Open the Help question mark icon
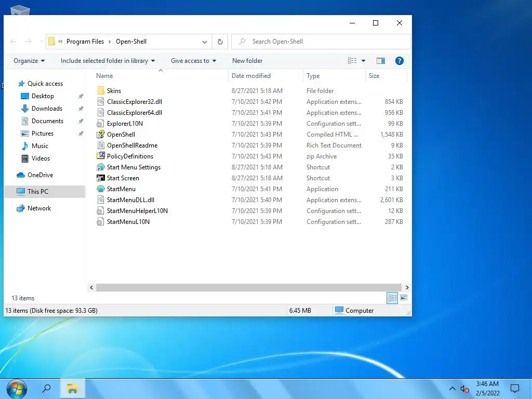The image size is (532, 399). (x=400, y=61)
